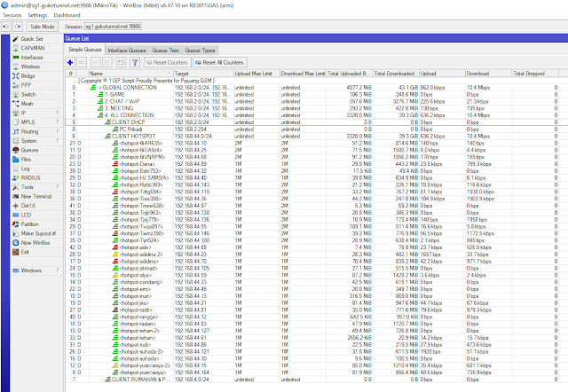Toggle Safe Mode
This screenshot has height=392, width=568.
click(x=43, y=27)
